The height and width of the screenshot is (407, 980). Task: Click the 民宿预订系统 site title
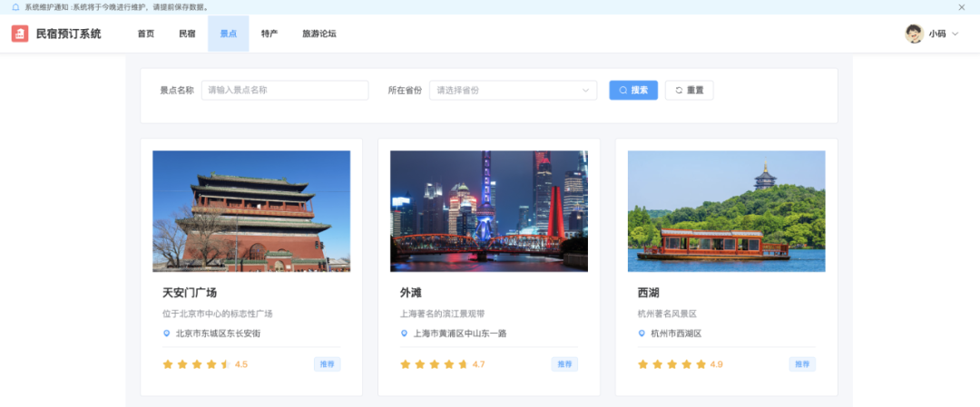68,34
